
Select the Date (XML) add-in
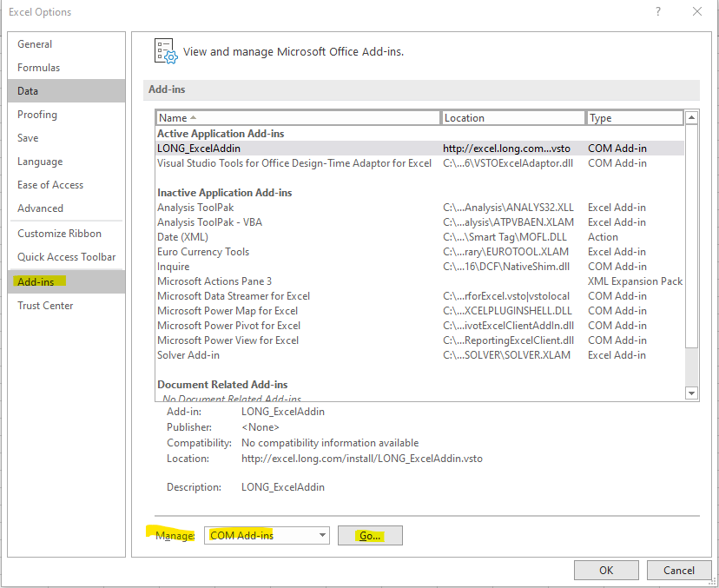pyautogui.click(x=420, y=237)
